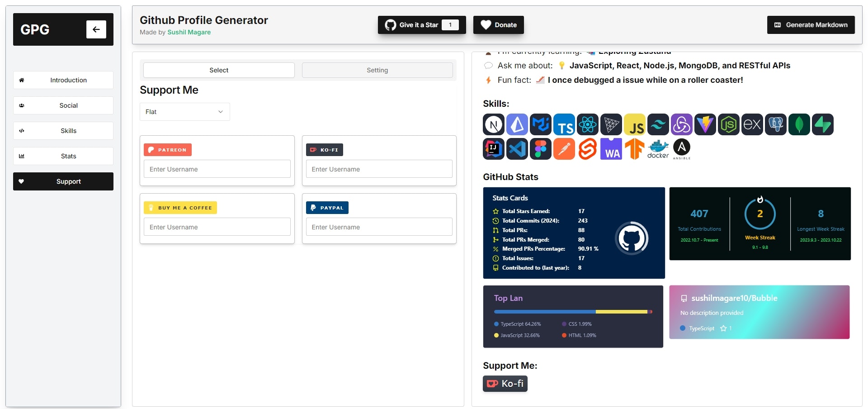
Task: Click the PostgreSQL elephant icon
Action: [776, 124]
